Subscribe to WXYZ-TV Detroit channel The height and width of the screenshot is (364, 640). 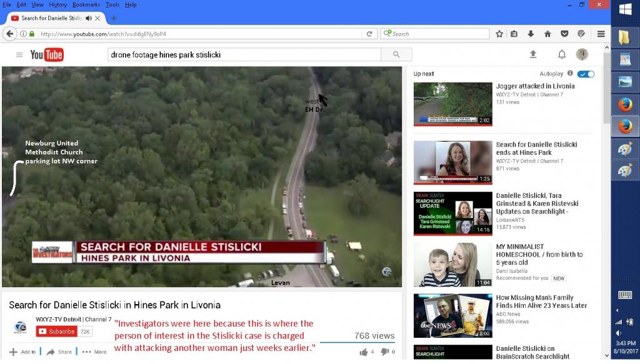pyautogui.click(x=56, y=332)
